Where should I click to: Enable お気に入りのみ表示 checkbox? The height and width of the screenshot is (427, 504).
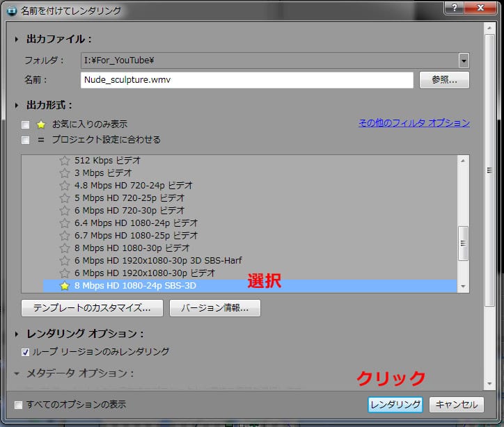click(26, 124)
